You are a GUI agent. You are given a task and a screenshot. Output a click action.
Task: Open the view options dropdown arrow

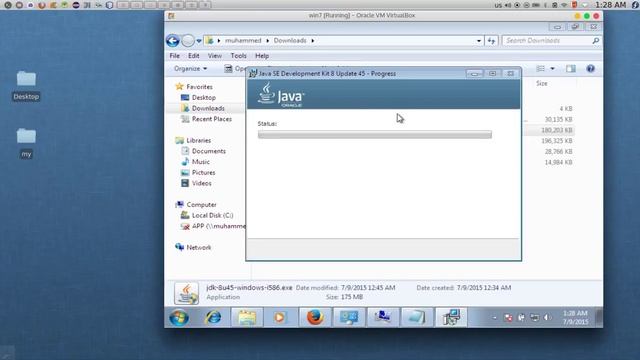point(552,69)
